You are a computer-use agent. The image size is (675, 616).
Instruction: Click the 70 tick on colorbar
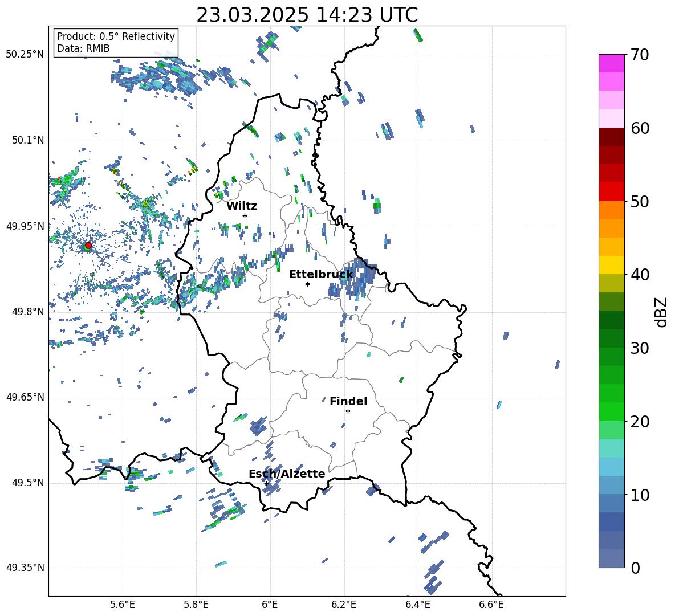tap(640, 55)
